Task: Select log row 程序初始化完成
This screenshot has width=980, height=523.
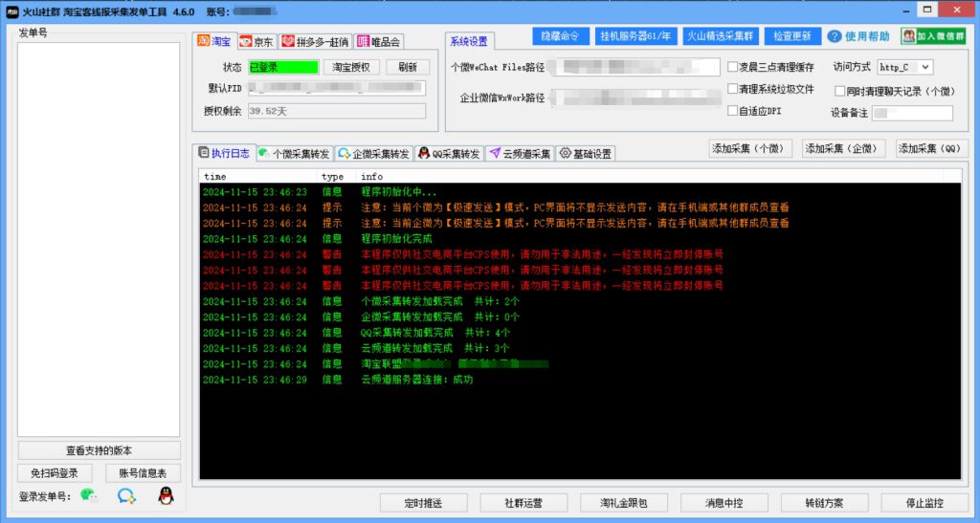Action: click(x=580, y=238)
